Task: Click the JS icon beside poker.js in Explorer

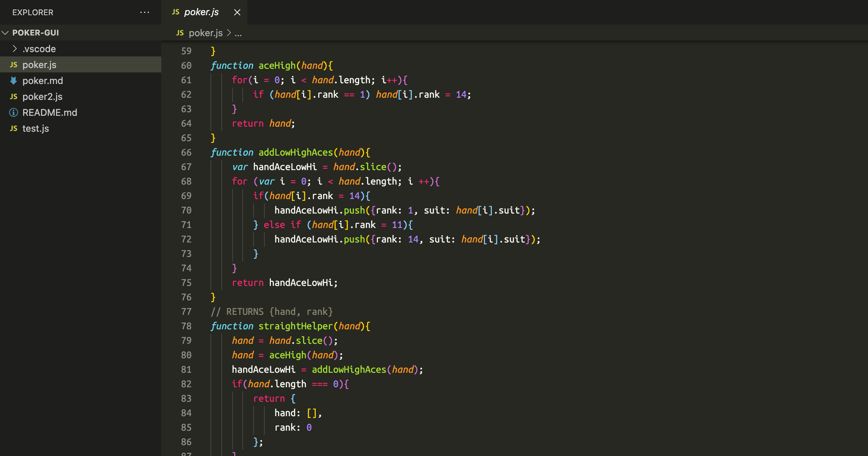Action: (x=13, y=64)
